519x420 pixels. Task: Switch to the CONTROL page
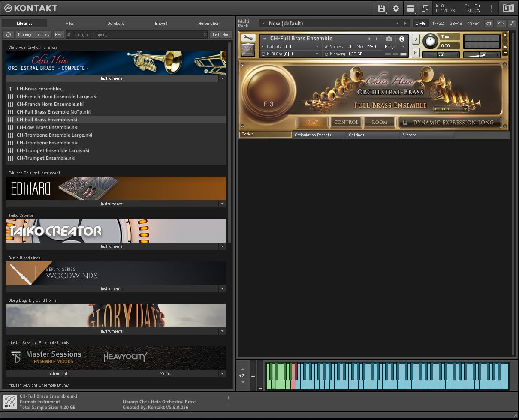346,122
